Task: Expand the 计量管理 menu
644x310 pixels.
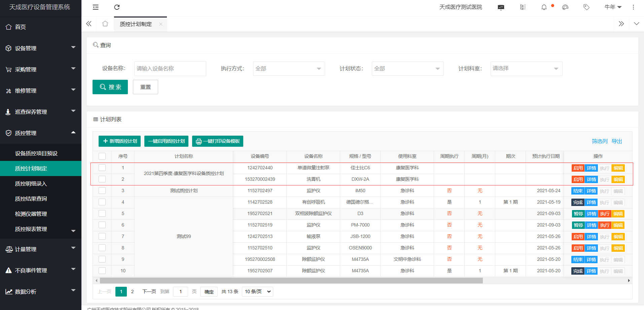Action: [41, 249]
